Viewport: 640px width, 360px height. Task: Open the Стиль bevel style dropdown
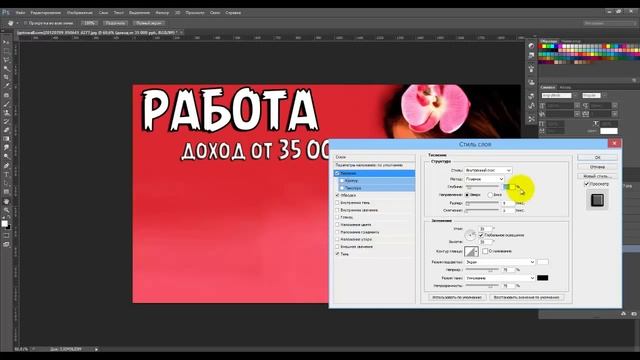pyautogui.click(x=488, y=170)
